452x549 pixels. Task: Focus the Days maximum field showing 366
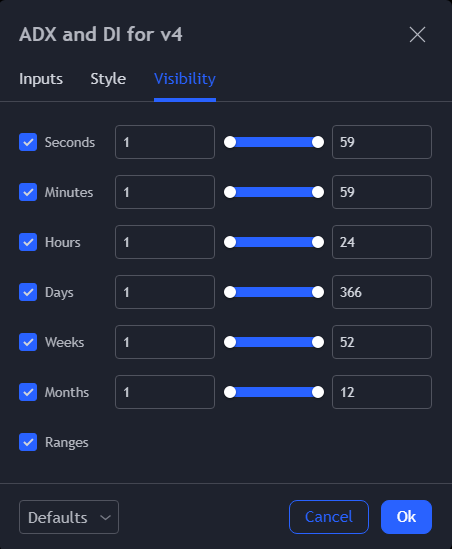click(382, 292)
